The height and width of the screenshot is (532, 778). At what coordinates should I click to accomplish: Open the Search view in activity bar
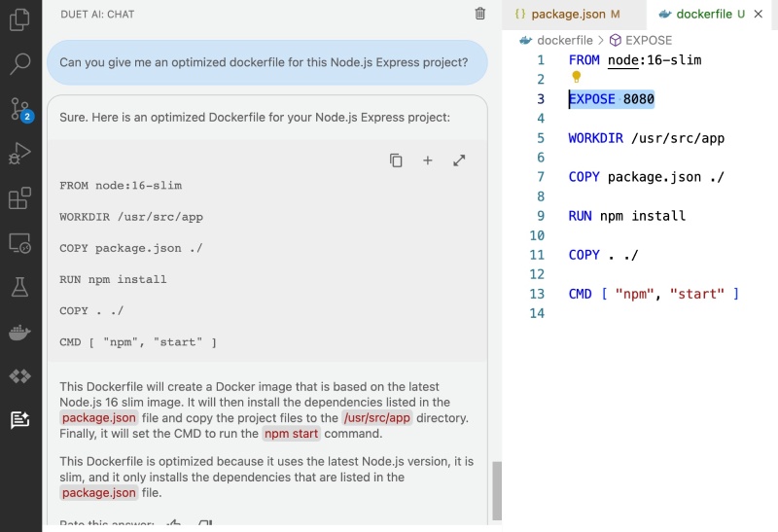[19, 64]
